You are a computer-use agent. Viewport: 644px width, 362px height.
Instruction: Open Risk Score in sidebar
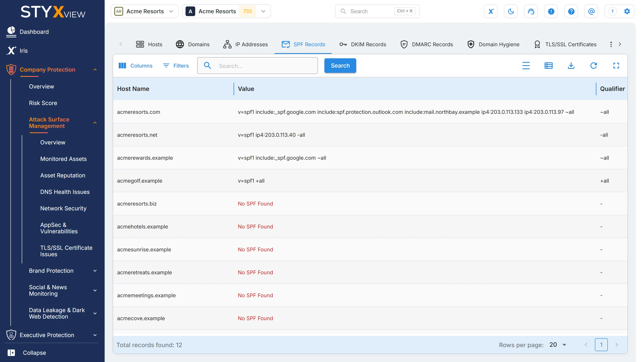tap(43, 103)
